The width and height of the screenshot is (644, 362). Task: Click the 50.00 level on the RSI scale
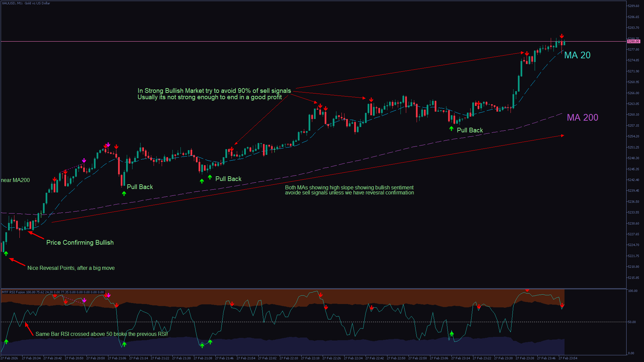(x=632, y=322)
